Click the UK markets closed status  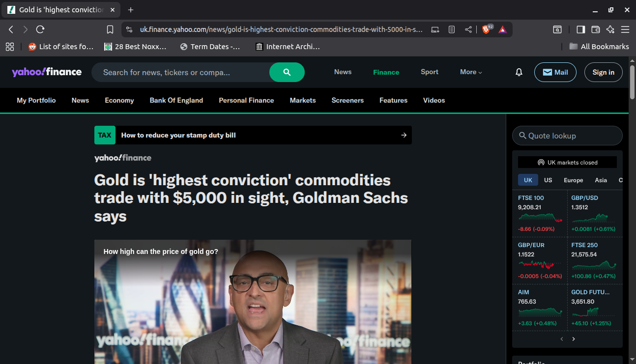click(x=567, y=163)
